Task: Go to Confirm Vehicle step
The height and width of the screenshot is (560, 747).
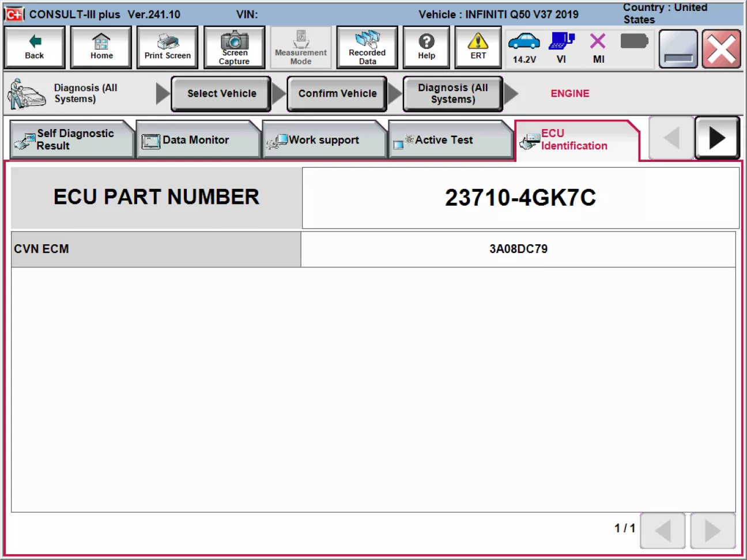Action: pos(337,93)
